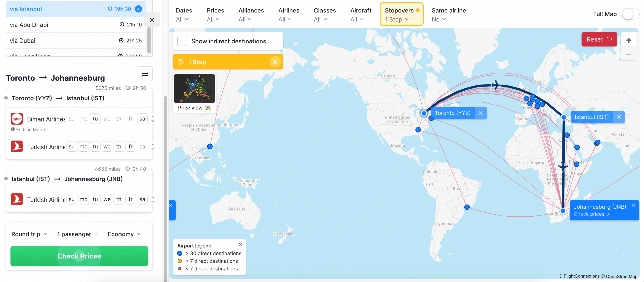The image size is (644, 282).
Task: Toggle Saturday for Biman Airlines
Action: coord(142,119)
